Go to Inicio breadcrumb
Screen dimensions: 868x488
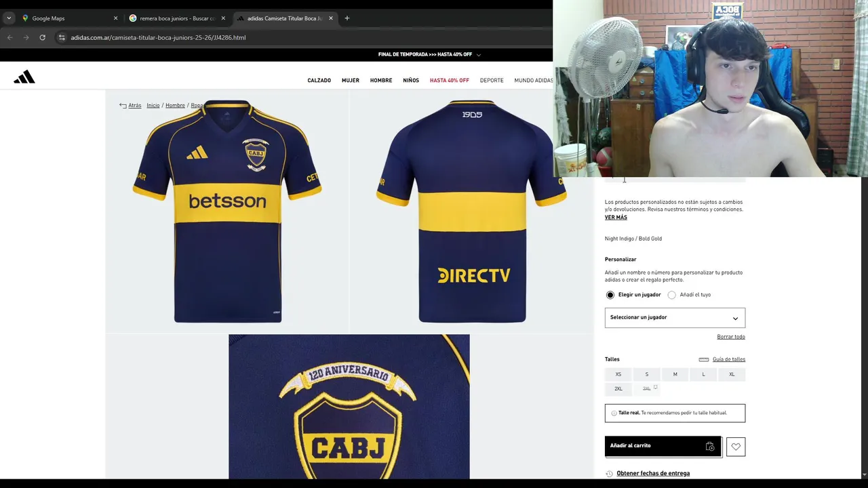point(153,105)
